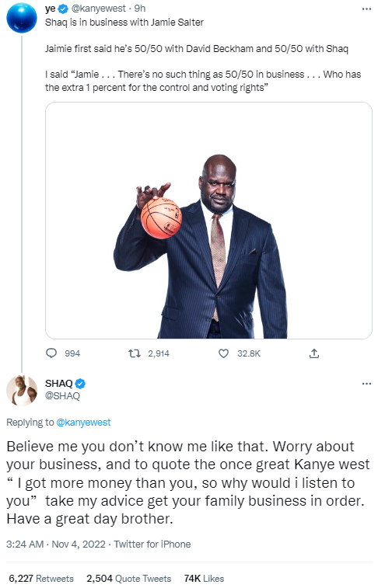View the 6,227 Retweets list
This screenshot has height=588, width=378.
tap(41, 579)
